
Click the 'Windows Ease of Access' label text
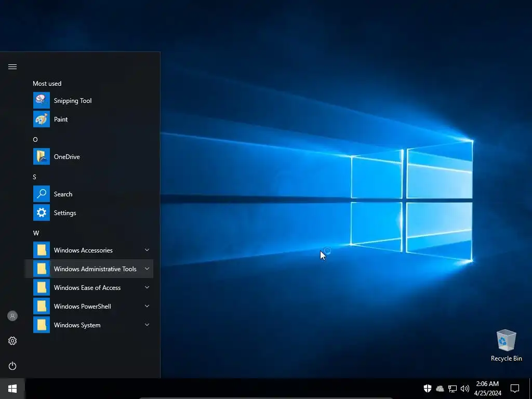point(87,288)
